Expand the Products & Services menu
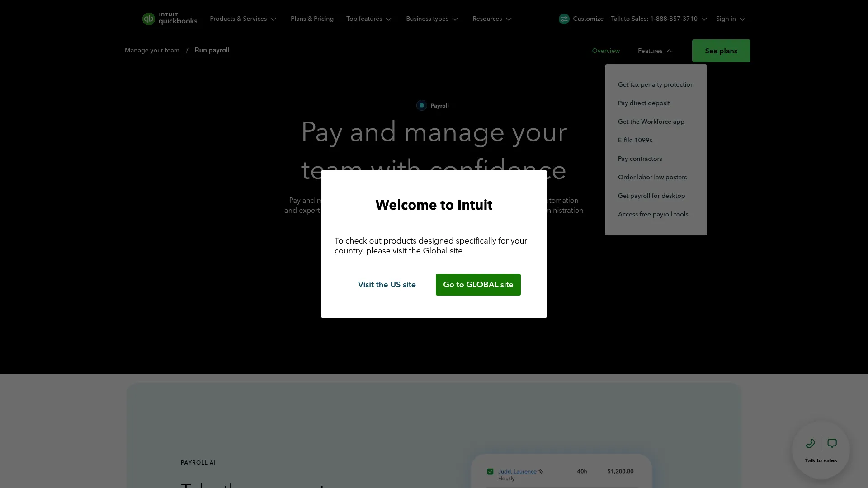 [243, 19]
